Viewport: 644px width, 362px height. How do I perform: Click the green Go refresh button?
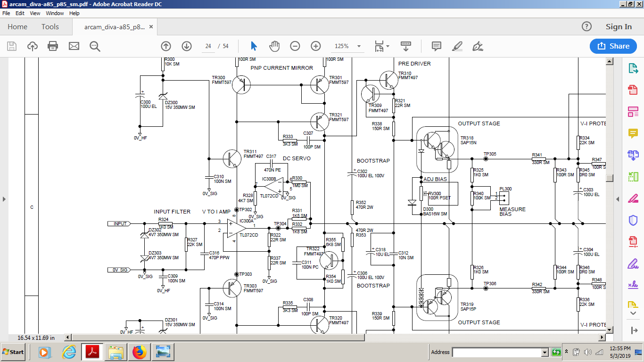(x=556, y=352)
